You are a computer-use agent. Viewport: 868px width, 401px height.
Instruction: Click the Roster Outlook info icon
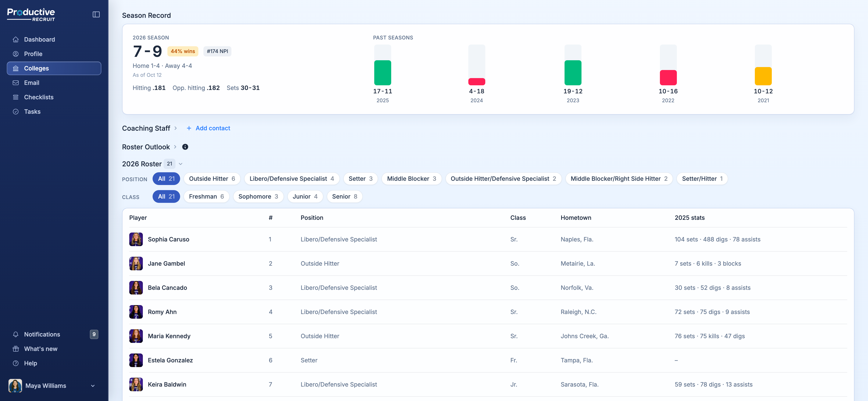(x=185, y=147)
